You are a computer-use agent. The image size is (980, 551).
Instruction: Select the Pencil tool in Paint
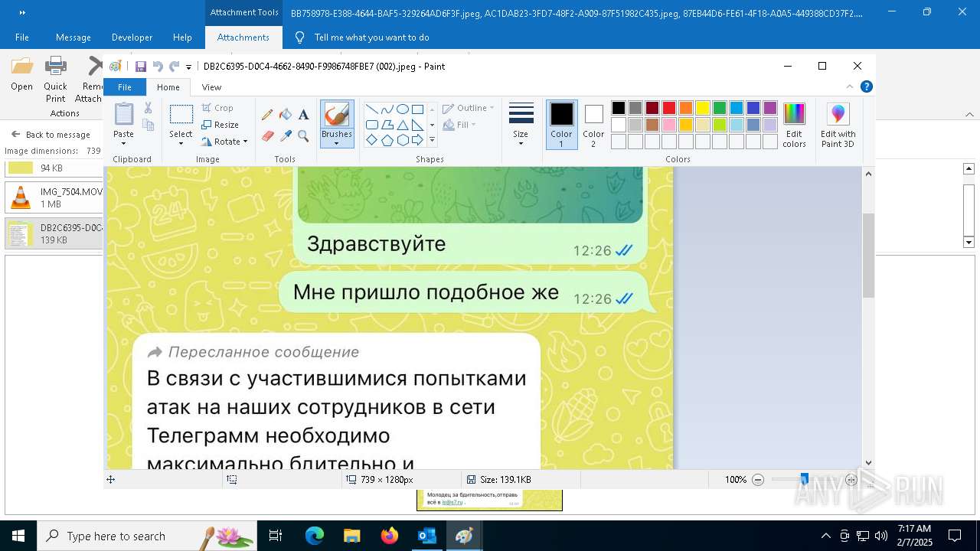(267, 115)
